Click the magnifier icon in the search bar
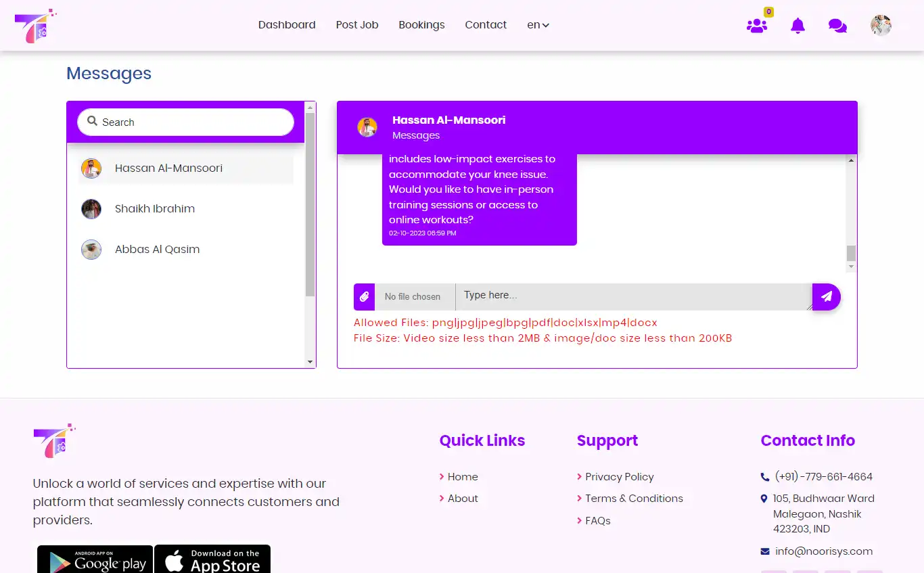This screenshot has width=924, height=573. point(93,122)
